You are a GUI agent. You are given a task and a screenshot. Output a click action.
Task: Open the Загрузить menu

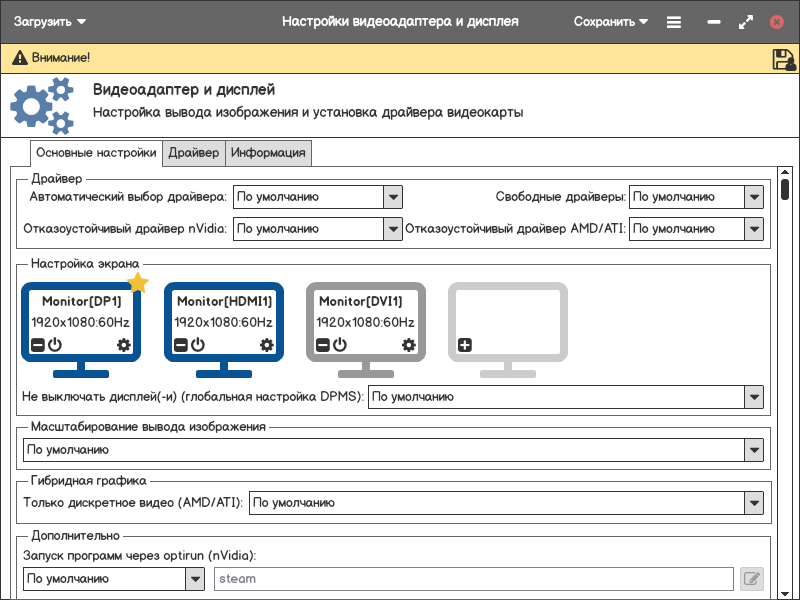point(50,21)
